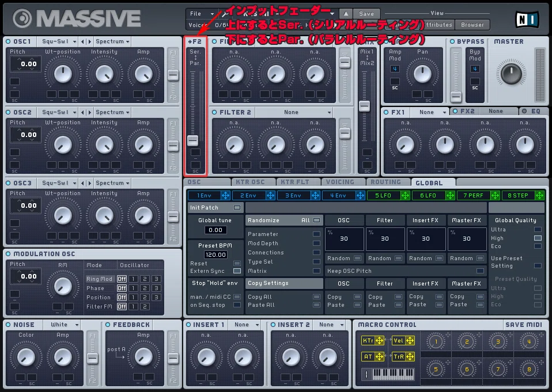The width and height of the screenshot is (552, 392).
Task: Click the NI logo
Action: pyautogui.click(x=527, y=20)
